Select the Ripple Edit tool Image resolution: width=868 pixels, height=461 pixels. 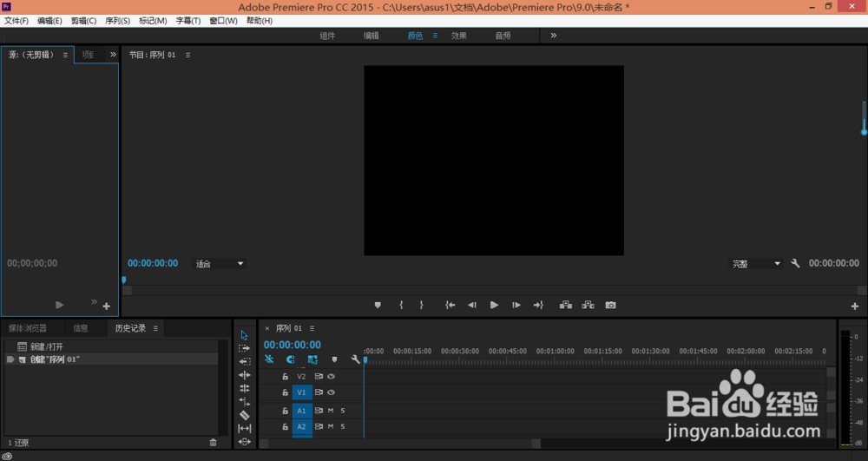(244, 375)
